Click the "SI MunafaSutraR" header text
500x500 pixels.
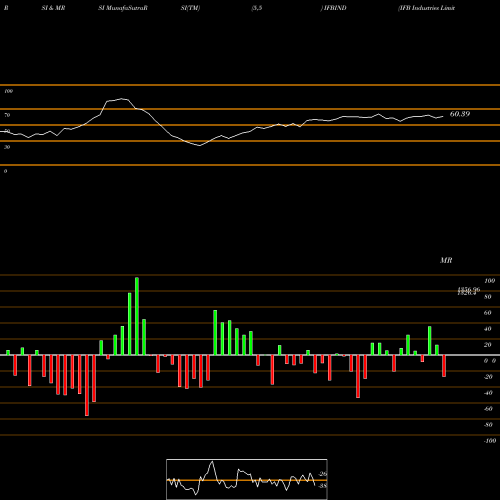coord(123,8)
